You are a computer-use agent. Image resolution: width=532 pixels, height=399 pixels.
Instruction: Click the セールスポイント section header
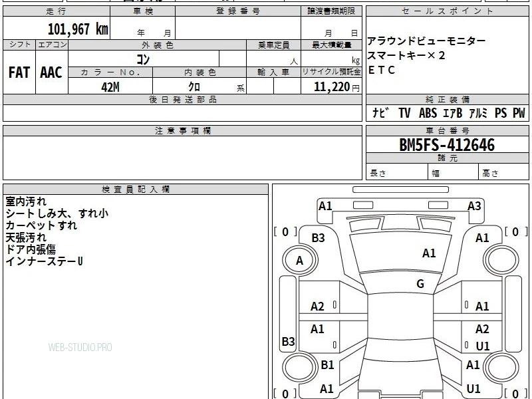pos(447,11)
